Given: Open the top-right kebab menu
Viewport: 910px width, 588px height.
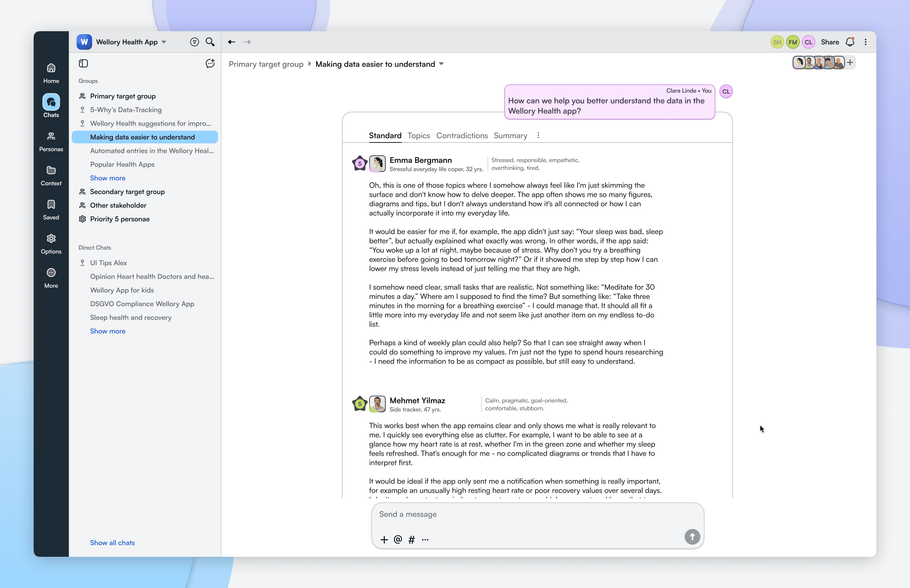Looking at the screenshot, I should (x=866, y=42).
